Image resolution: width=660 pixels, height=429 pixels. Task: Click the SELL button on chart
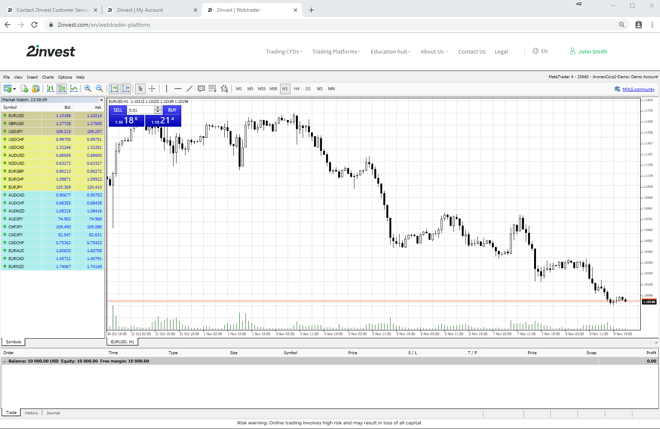coord(118,110)
